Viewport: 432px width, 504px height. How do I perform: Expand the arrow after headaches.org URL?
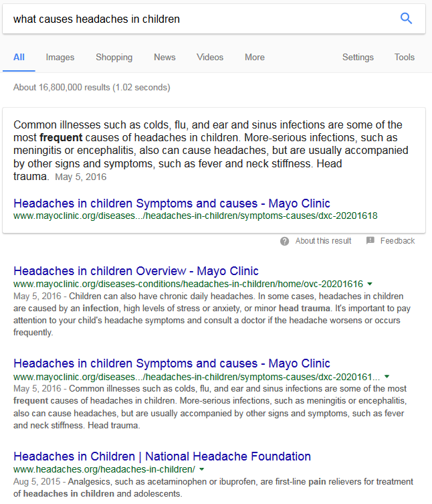point(202,469)
